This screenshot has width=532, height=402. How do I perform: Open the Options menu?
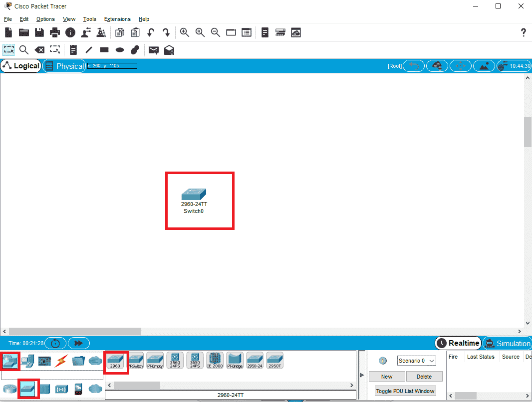pos(45,19)
